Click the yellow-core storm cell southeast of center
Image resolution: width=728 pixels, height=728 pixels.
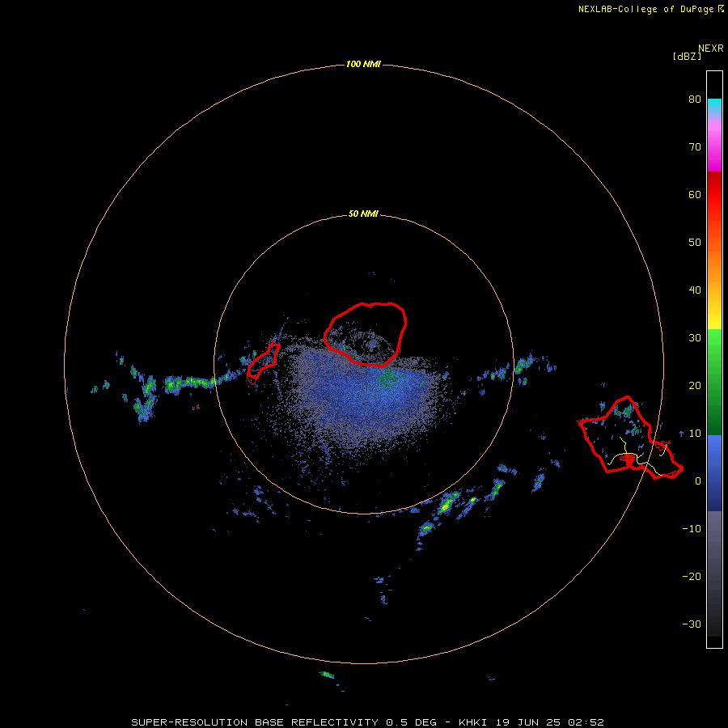point(445,506)
